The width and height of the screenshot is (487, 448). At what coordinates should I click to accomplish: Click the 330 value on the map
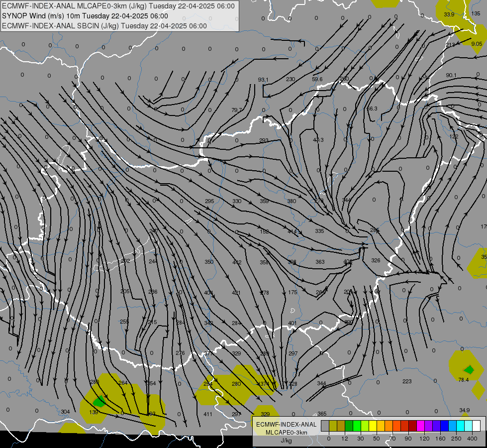[237, 201]
